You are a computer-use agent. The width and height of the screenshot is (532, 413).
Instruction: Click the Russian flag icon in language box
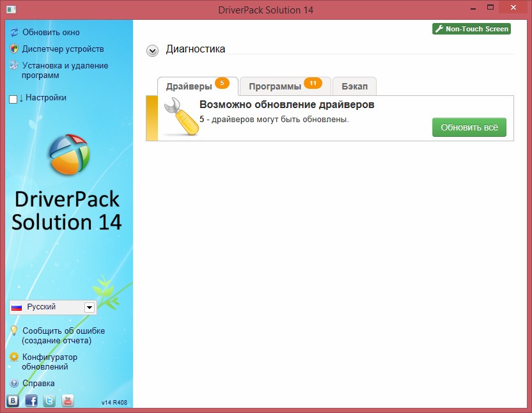click(17, 308)
